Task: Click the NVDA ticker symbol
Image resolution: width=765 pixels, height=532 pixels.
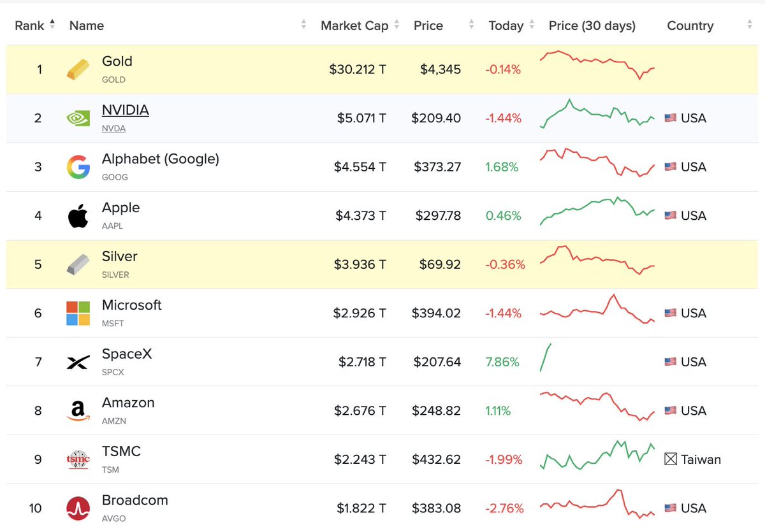Action: pos(113,128)
